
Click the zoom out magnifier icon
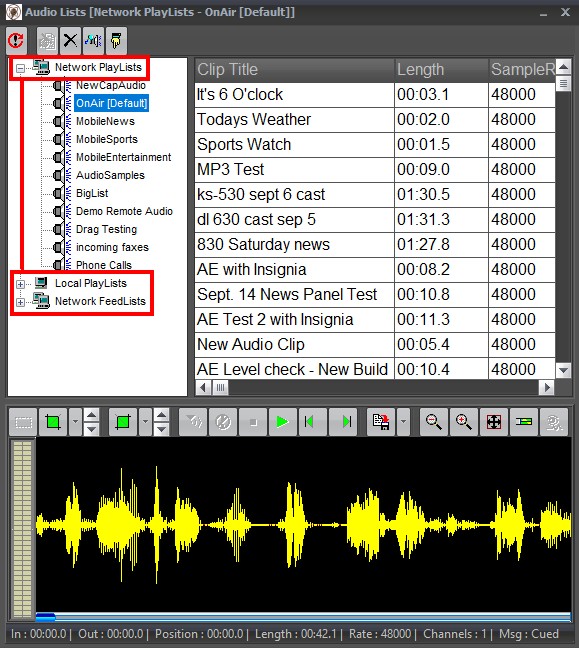point(434,422)
